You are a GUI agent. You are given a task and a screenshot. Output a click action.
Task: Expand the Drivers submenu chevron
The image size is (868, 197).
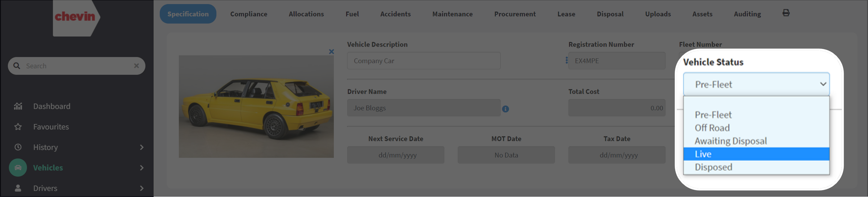(x=142, y=188)
